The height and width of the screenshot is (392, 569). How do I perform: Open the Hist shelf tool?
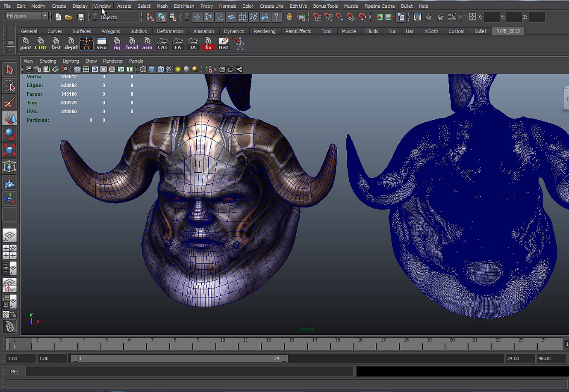pos(223,43)
